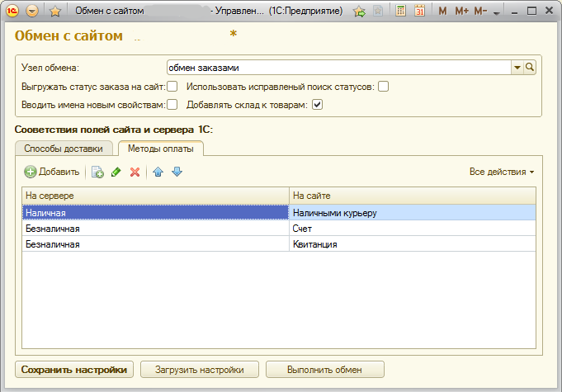Click the Добавить button
Viewport: 562px width, 392px height.
tap(52, 172)
